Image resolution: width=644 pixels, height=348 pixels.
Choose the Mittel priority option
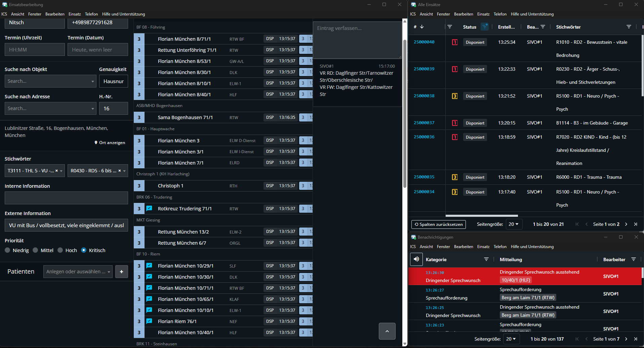point(36,250)
